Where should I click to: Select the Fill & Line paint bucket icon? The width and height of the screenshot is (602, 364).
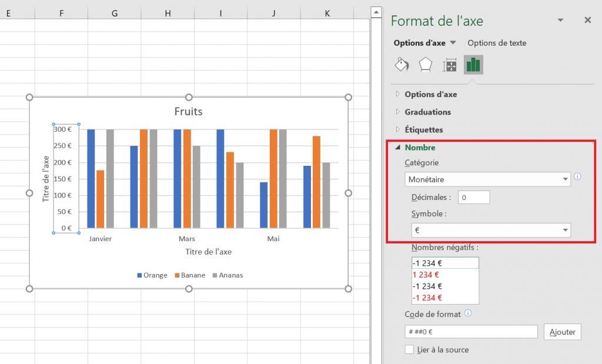click(x=402, y=65)
